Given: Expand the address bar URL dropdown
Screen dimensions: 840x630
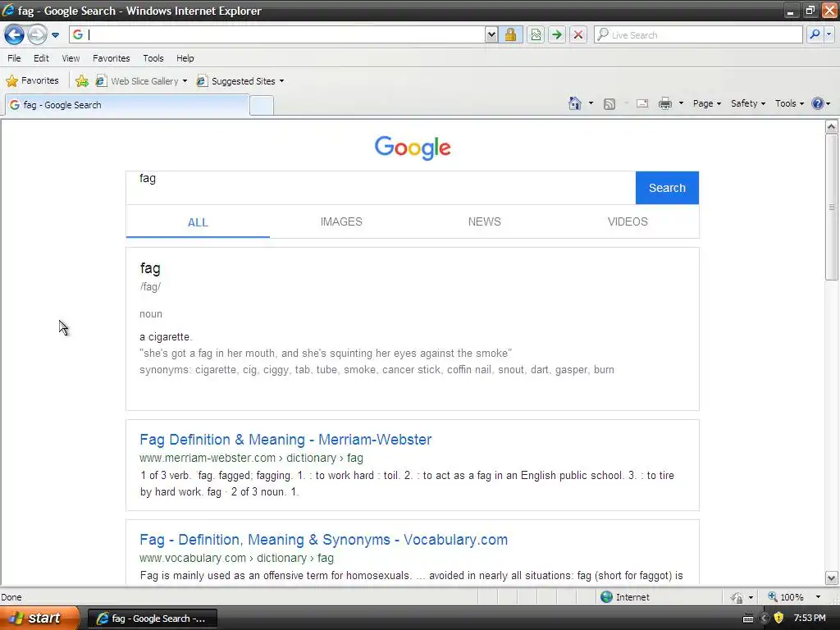Looking at the screenshot, I should (491, 34).
